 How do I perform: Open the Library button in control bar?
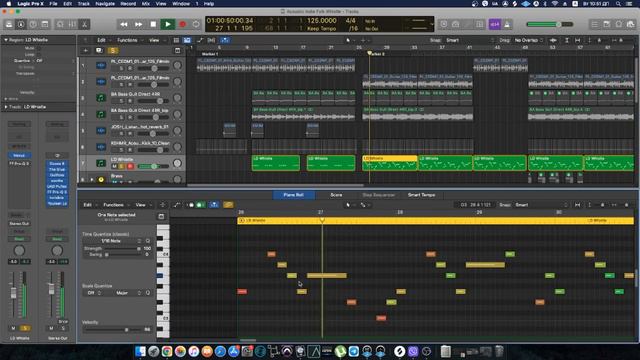pos(9,24)
